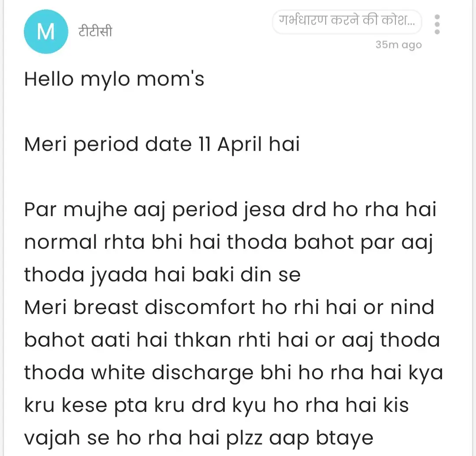Click the 35m ago timestamp

click(398, 45)
